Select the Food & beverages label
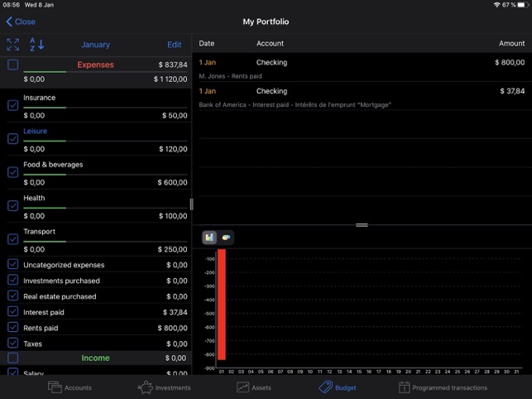The width and height of the screenshot is (532, 399). (x=53, y=165)
